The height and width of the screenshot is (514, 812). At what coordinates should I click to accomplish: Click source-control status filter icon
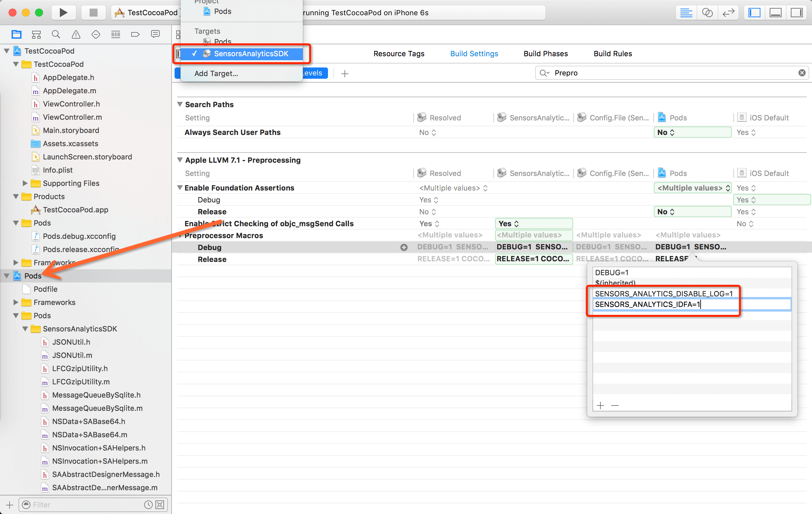coord(160,504)
